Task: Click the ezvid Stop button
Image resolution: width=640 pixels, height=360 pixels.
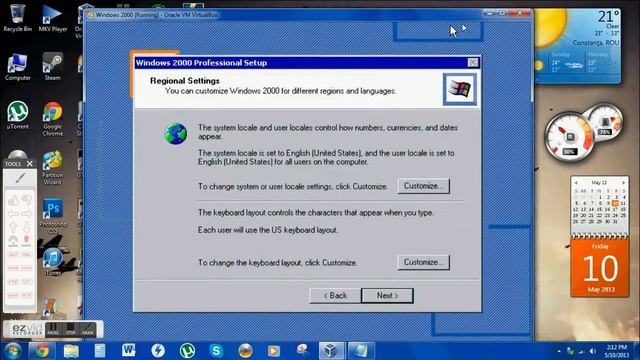Action: tap(71, 329)
